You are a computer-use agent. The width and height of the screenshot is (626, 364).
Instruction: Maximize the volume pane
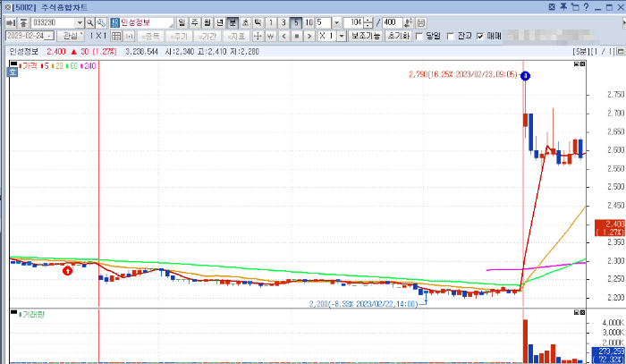[x=577, y=312]
